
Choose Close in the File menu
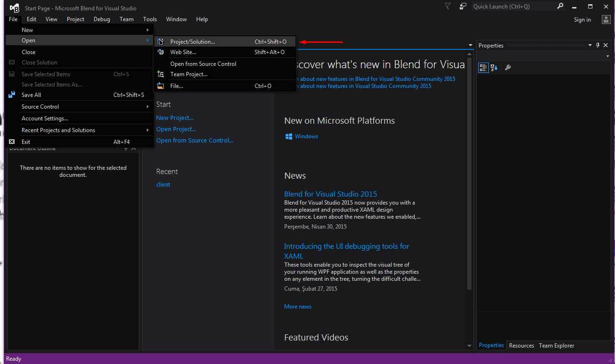(x=80, y=52)
